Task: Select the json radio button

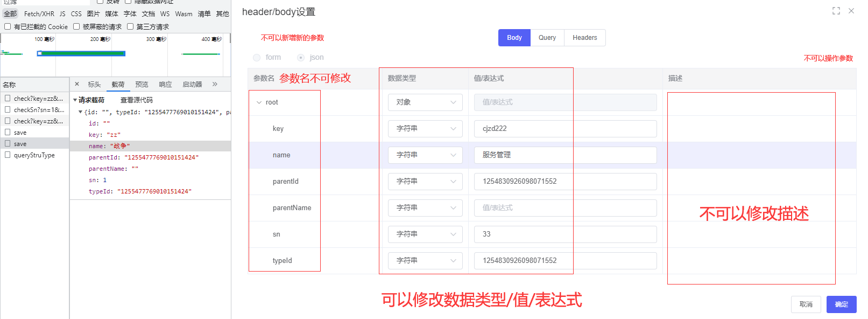Action: click(x=301, y=58)
